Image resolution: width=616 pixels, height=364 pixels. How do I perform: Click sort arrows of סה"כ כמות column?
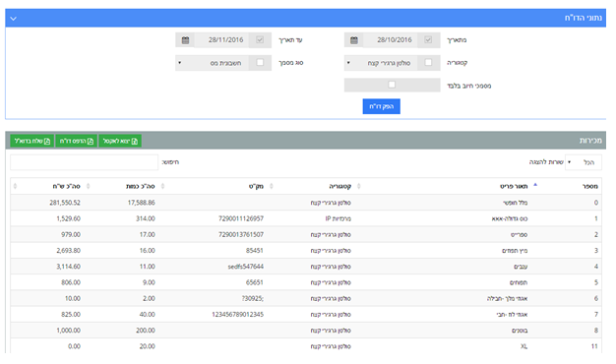88,186
